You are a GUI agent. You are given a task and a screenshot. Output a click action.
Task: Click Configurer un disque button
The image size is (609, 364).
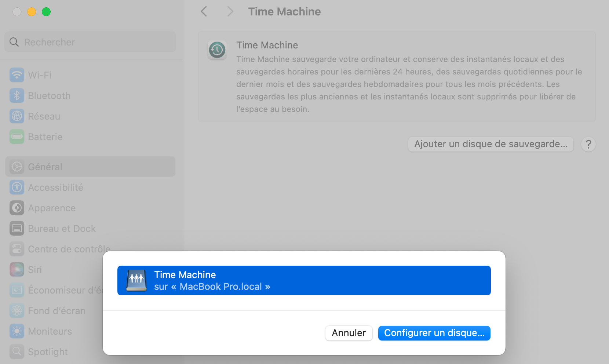point(434,333)
